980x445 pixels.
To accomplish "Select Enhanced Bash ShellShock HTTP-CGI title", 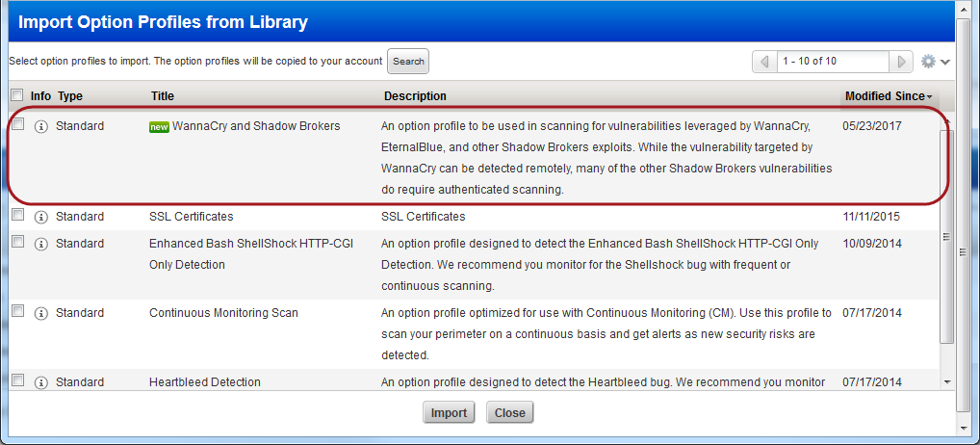I will point(251,253).
